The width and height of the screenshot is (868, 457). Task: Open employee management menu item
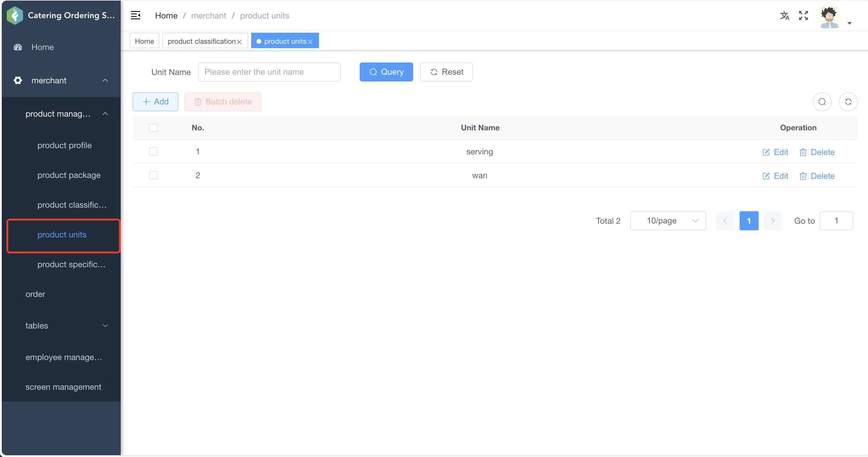click(x=64, y=357)
